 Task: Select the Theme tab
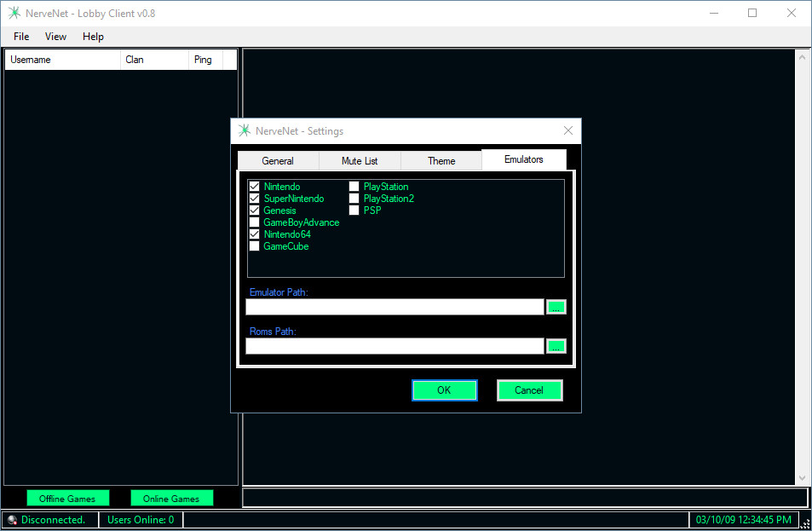[x=441, y=161]
